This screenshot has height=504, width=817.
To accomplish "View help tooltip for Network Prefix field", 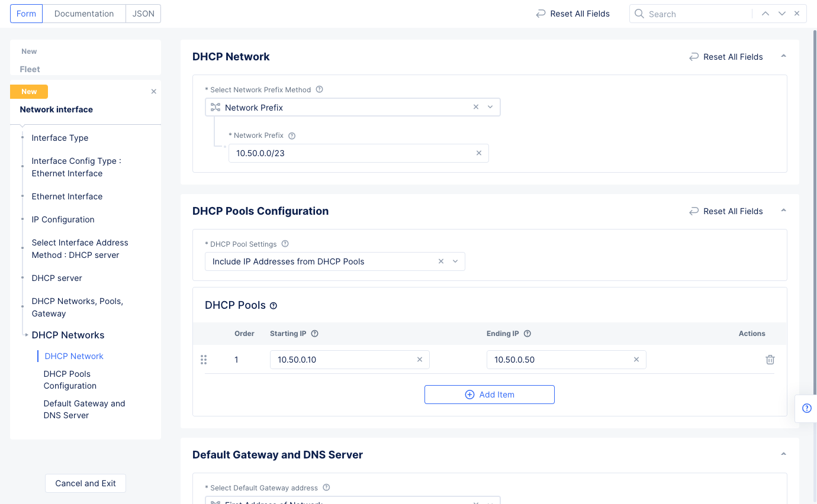I will [x=291, y=135].
